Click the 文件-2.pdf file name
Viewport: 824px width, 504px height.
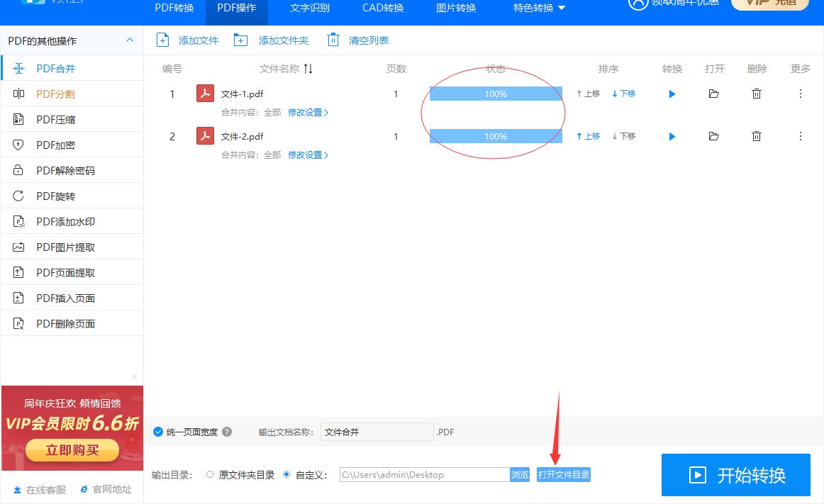click(x=243, y=137)
